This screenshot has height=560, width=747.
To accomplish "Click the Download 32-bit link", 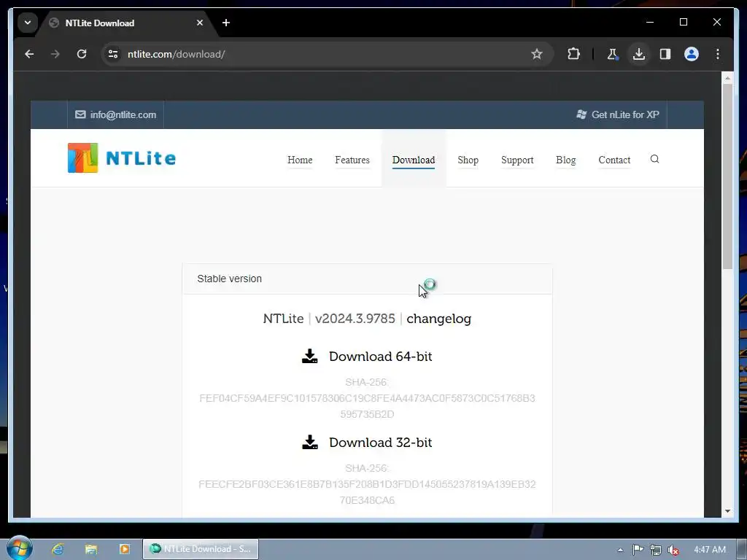I will 380,443.
